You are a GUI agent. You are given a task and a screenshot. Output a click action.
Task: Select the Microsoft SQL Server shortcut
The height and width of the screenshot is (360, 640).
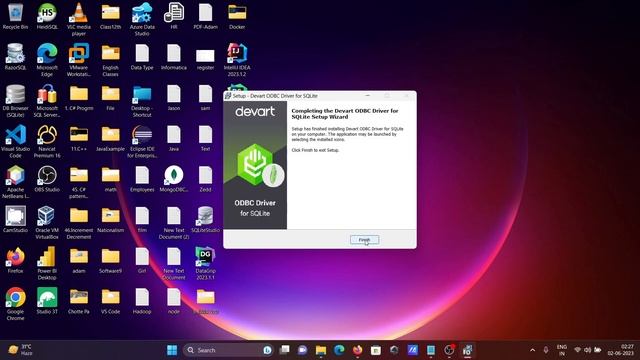(x=47, y=101)
